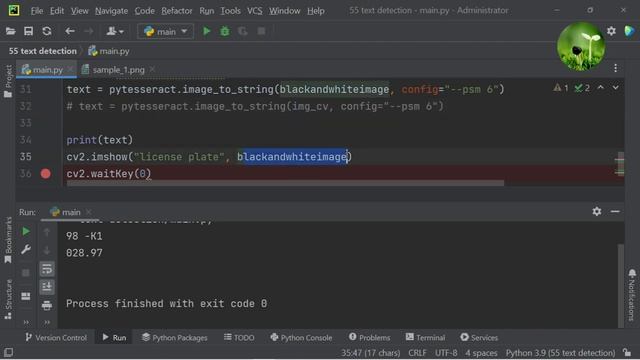Viewport: 640px width, 360px height.
Task: Open the File menu
Action: [37, 11]
